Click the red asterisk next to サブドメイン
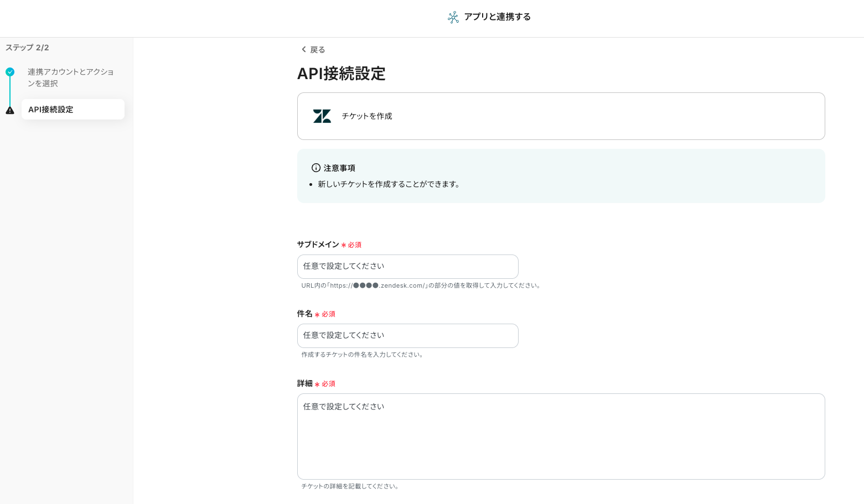 click(344, 245)
